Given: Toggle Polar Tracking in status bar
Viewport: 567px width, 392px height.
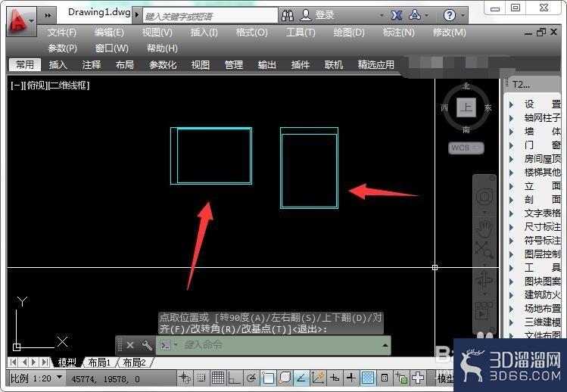Looking at the screenshot, I should 251,378.
